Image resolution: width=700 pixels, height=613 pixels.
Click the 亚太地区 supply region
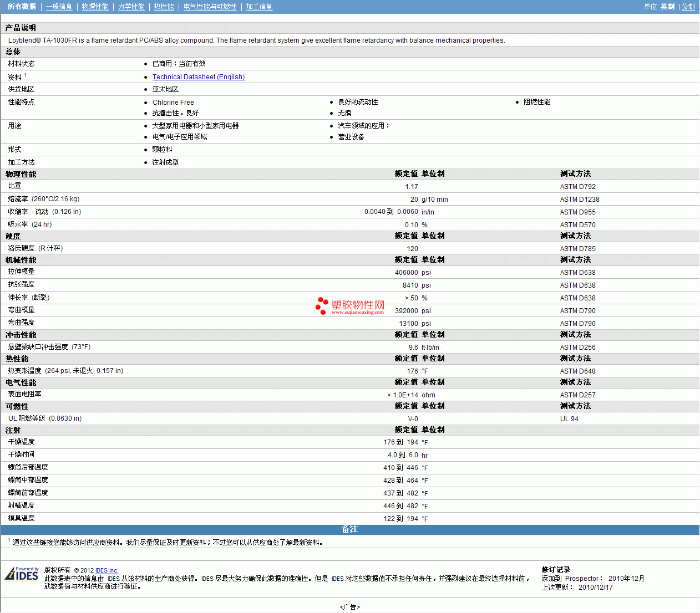[165, 89]
